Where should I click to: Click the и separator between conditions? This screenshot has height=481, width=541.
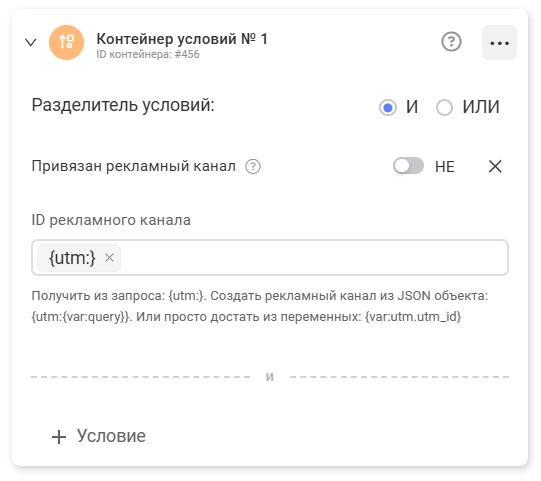point(269,377)
